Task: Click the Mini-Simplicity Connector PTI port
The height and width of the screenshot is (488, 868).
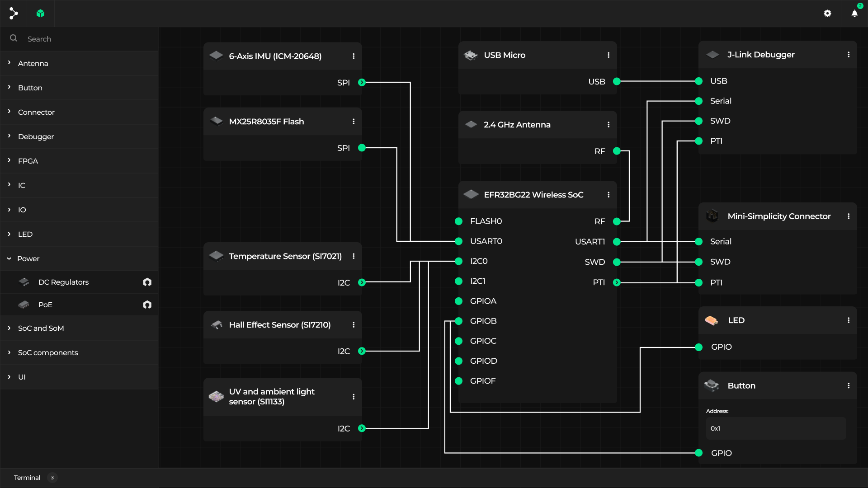Action: (x=698, y=282)
